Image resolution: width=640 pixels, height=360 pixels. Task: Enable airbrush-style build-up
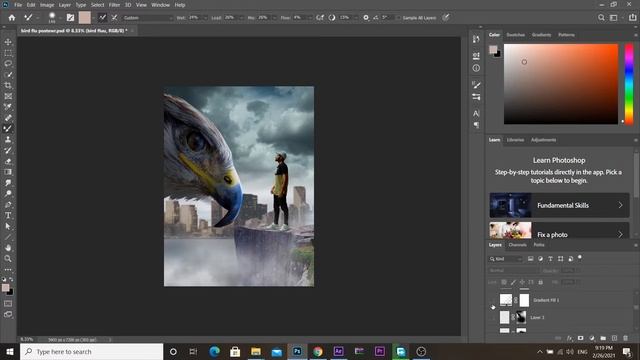point(320,18)
